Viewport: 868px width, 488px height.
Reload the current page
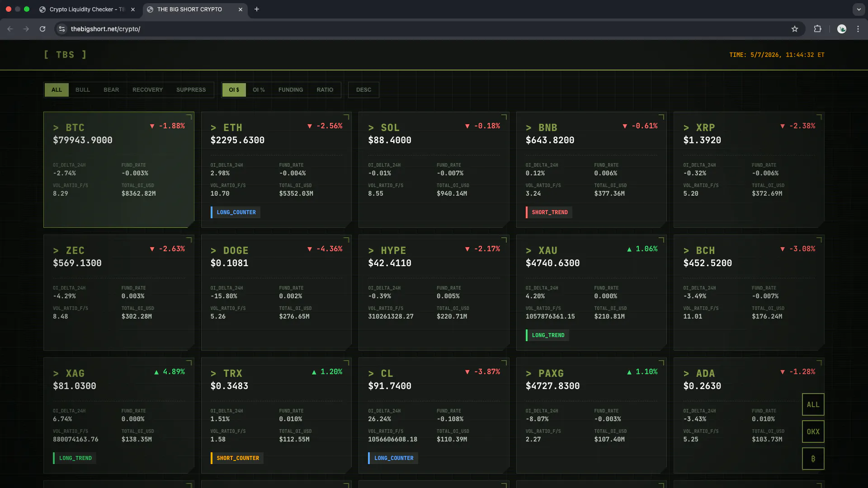(x=42, y=29)
